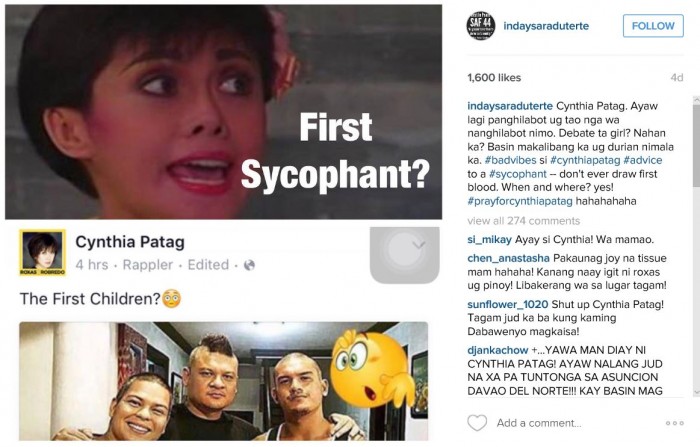
Task: Click the shocked emoji sticker on photo
Action: 373,367
